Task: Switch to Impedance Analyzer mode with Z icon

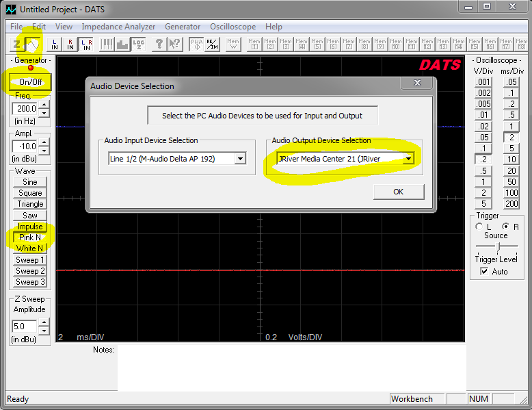Action: (16, 44)
